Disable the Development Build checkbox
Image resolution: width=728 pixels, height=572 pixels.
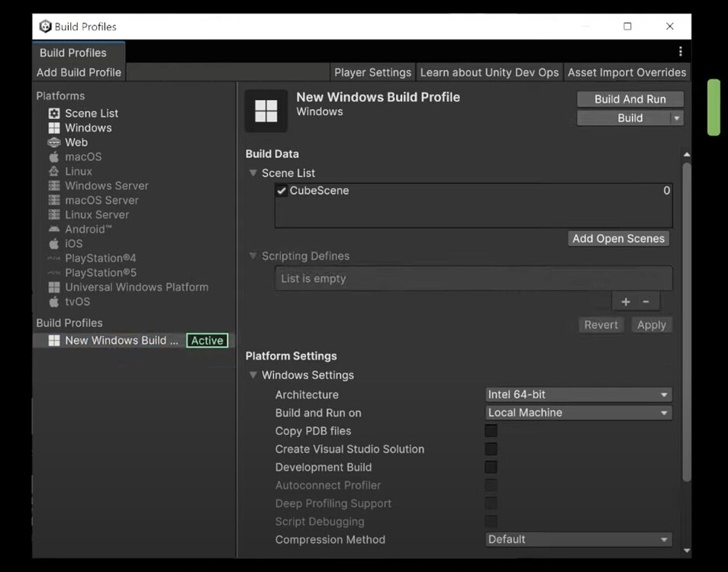490,467
